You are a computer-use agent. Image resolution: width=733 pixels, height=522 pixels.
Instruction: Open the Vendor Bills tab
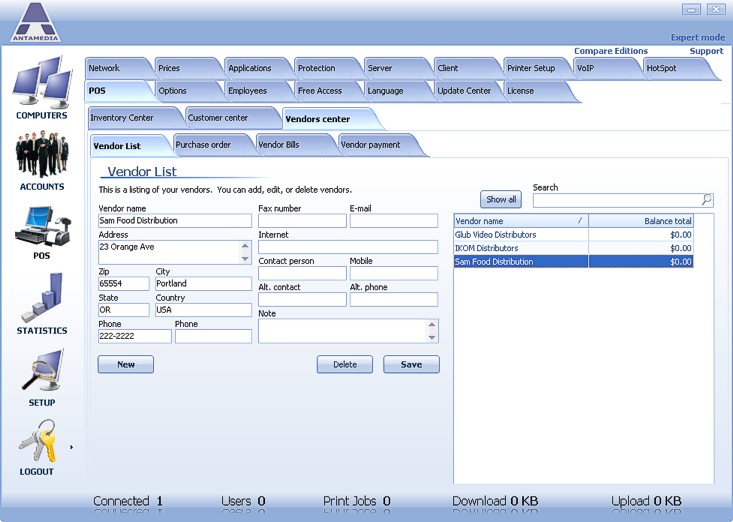[294, 145]
